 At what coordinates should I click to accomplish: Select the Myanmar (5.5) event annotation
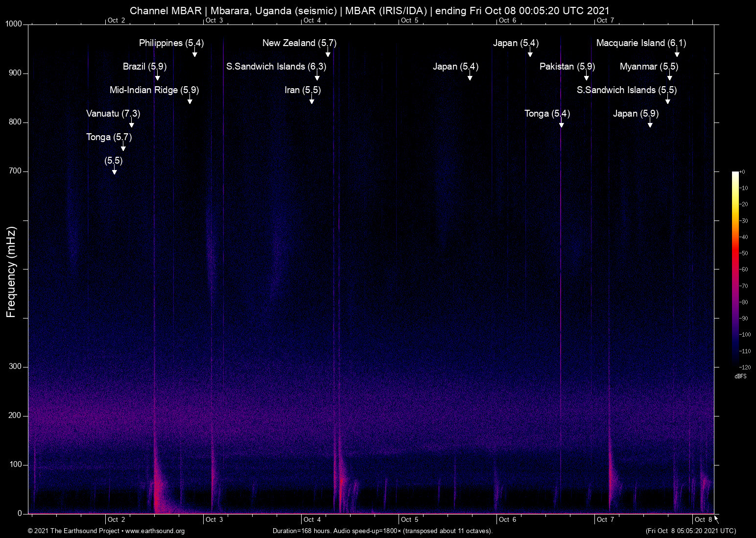tap(648, 66)
